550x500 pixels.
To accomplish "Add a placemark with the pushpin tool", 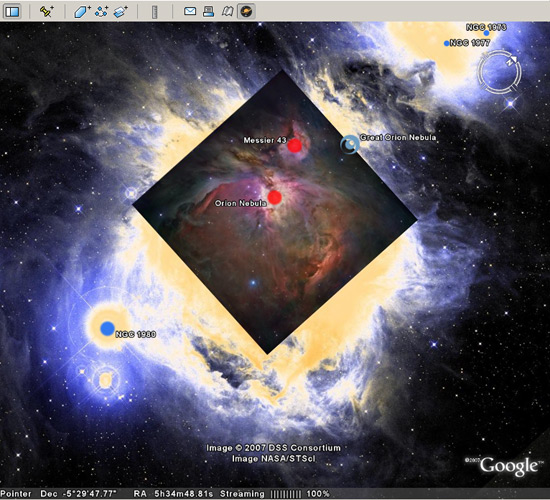I will [46, 11].
